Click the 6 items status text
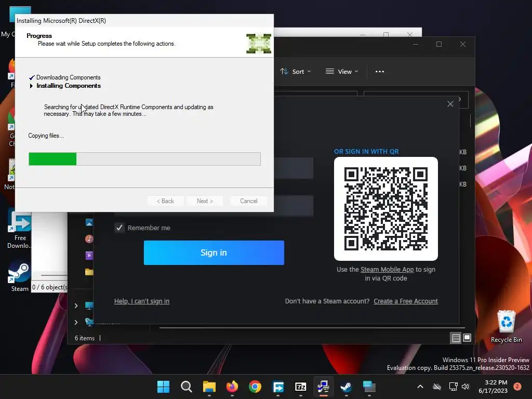532x399 pixels. pyautogui.click(x=85, y=338)
